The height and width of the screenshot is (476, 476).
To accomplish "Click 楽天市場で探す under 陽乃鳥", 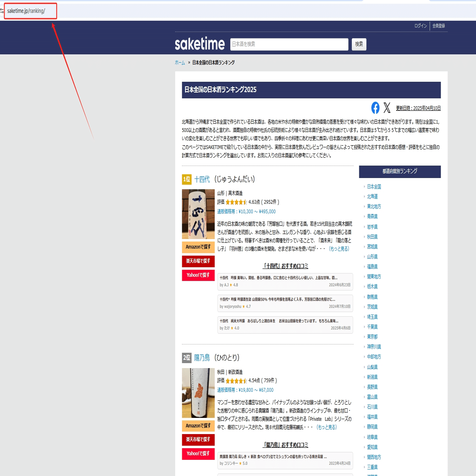I will (x=198, y=439).
